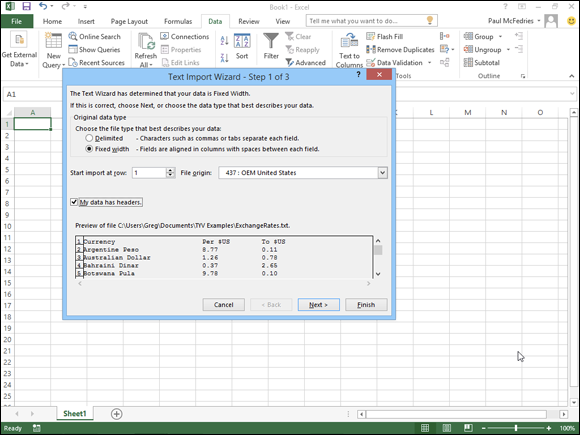Click the zoom in plus button
This screenshot has width=580, height=435.
click(549, 428)
